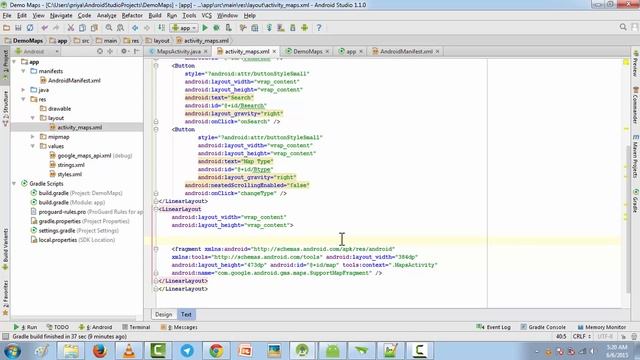The width and height of the screenshot is (640, 360).
Task: Click the Replace icon in toolbar
Action: 120,28
